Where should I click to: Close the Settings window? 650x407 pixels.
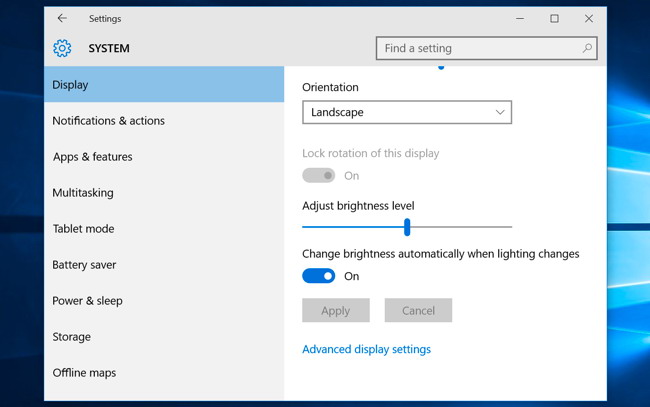click(589, 18)
